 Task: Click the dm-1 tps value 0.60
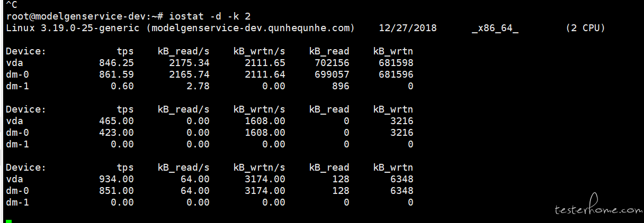(x=122, y=86)
